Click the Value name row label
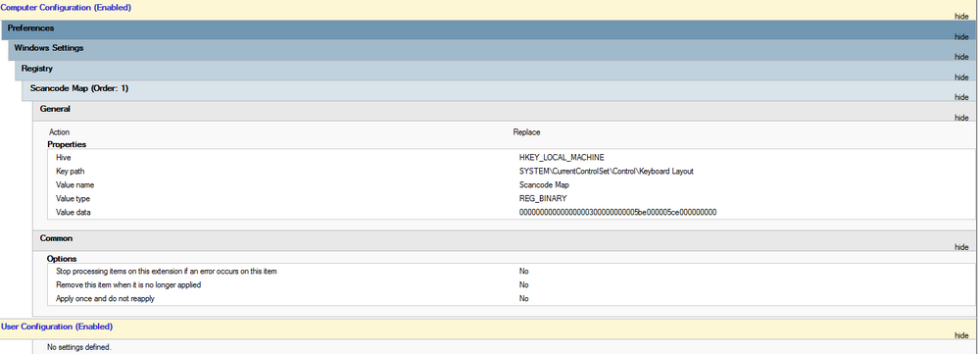Screen dimensions: 980x354 pos(75,185)
